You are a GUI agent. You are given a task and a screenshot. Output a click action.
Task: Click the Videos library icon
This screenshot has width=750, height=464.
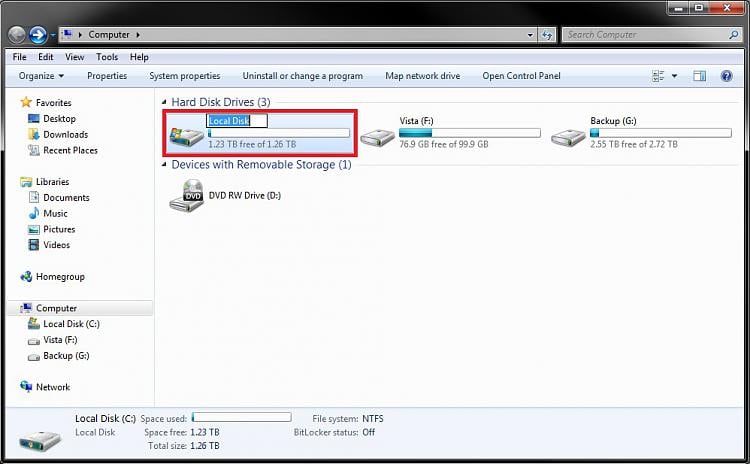coord(34,245)
